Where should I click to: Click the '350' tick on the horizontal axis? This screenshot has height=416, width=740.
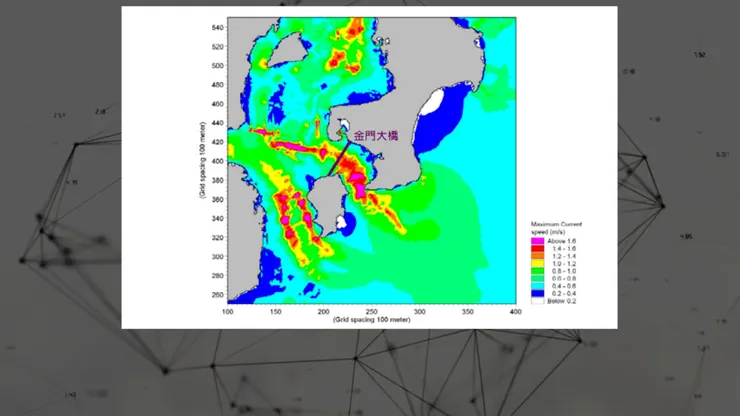tap(467, 312)
